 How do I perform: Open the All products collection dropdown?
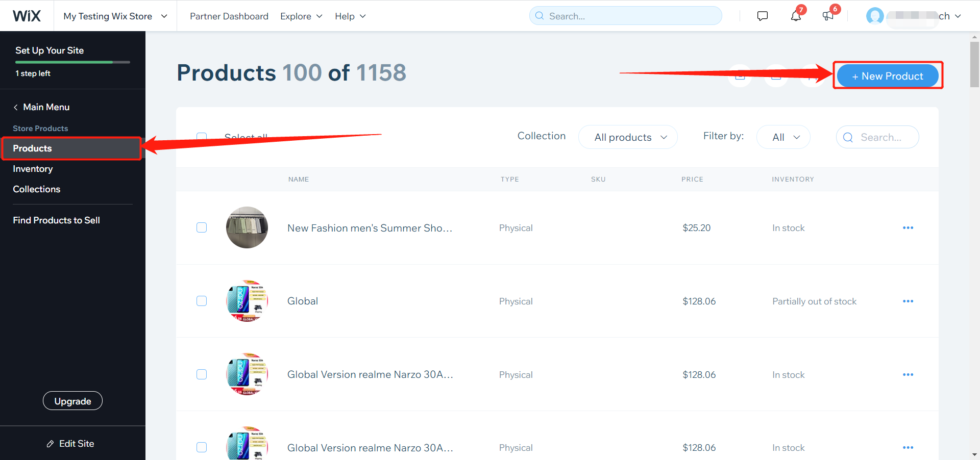pyautogui.click(x=628, y=137)
